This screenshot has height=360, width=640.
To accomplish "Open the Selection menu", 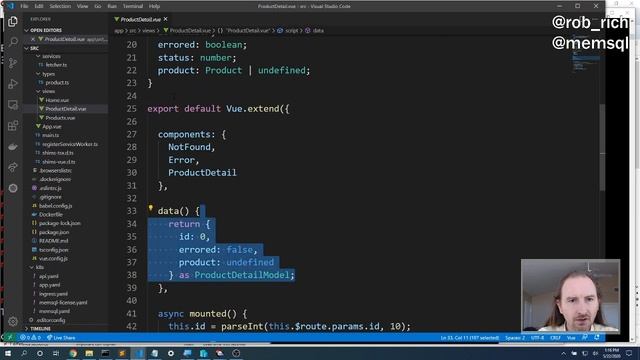I will 60,6.
